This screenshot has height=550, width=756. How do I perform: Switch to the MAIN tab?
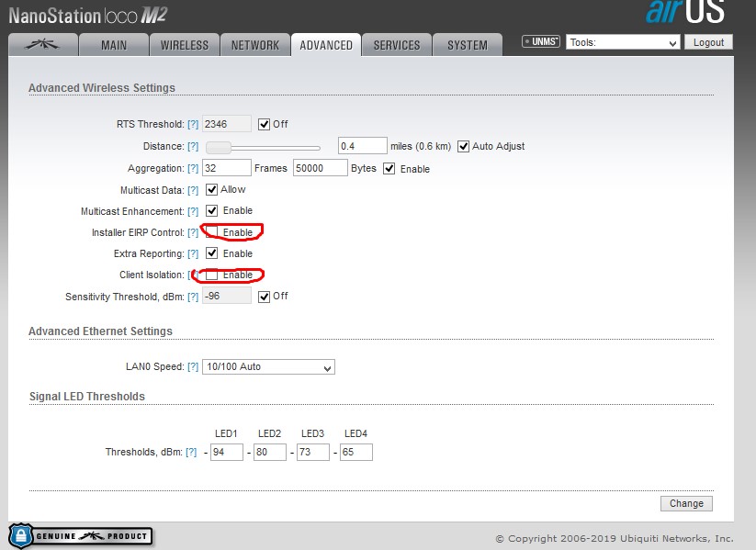tap(114, 45)
